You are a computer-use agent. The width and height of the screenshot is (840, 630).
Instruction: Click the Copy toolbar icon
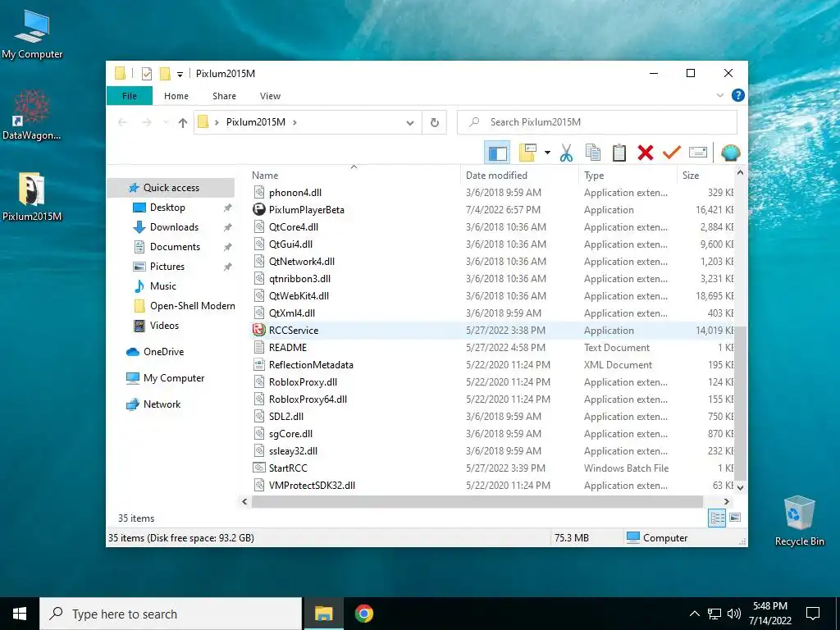click(x=592, y=153)
